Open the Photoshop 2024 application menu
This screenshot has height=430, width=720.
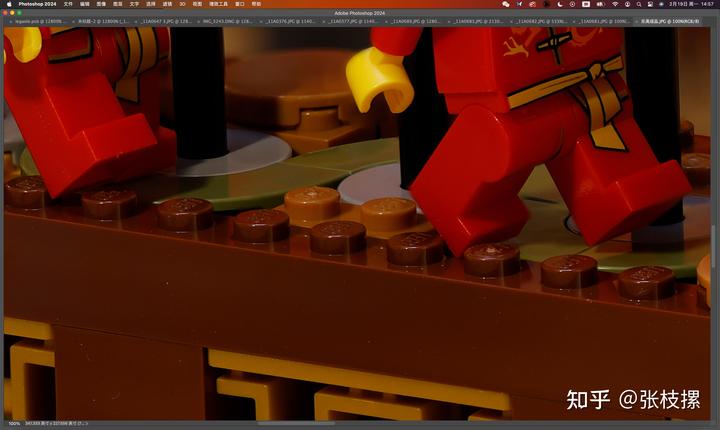tap(37, 4)
